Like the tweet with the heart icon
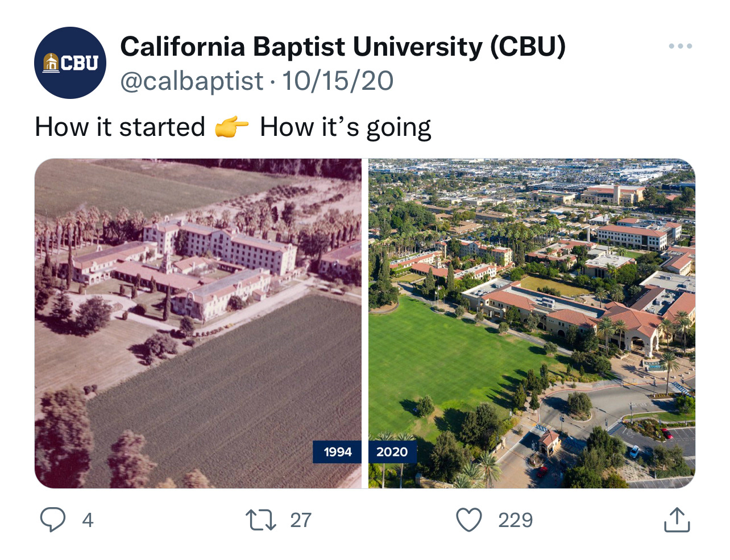 [469, 520]
